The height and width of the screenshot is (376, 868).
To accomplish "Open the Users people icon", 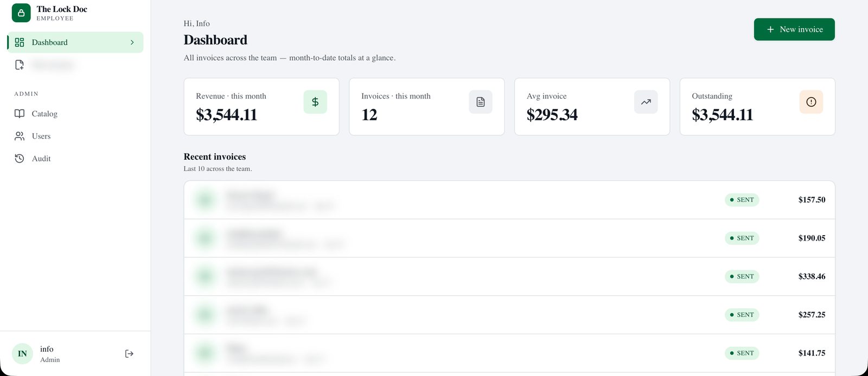I will (x=20, y=136).
